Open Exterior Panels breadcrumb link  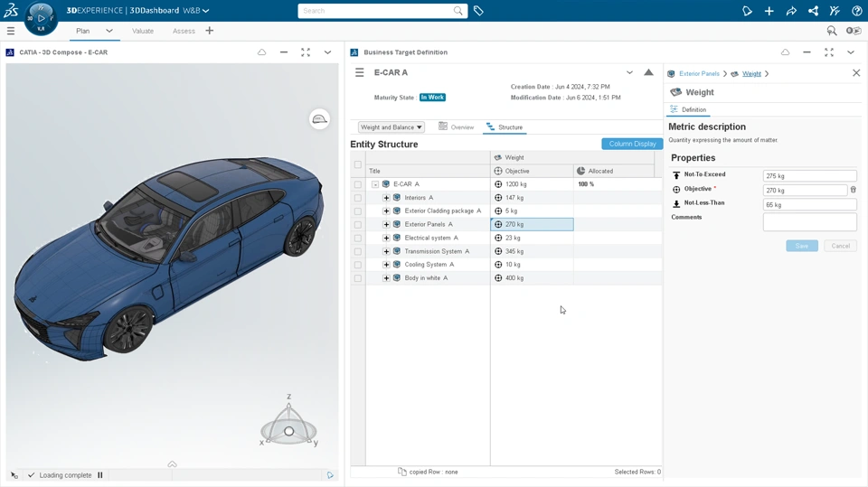(x=699, y=73)
